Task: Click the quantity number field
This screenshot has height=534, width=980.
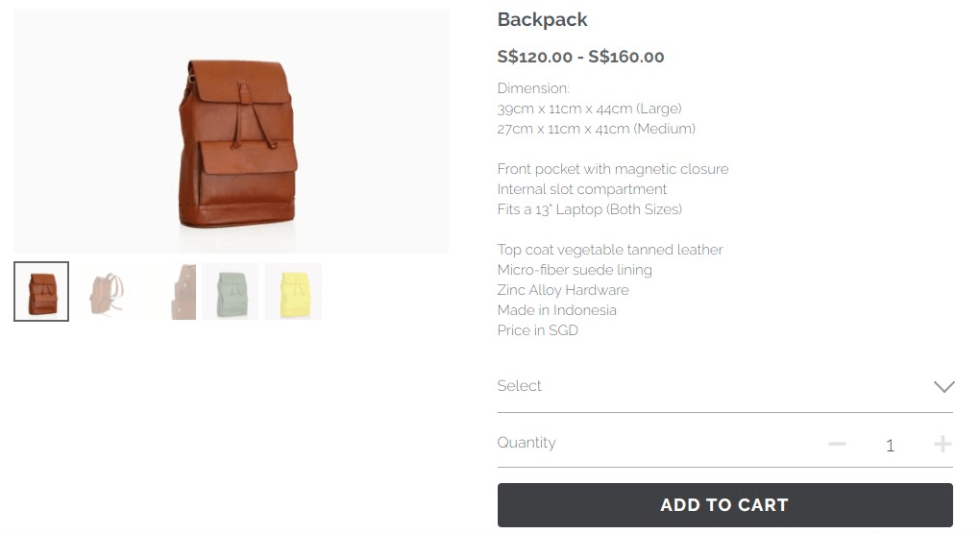Action: click(x=890, y=445)
